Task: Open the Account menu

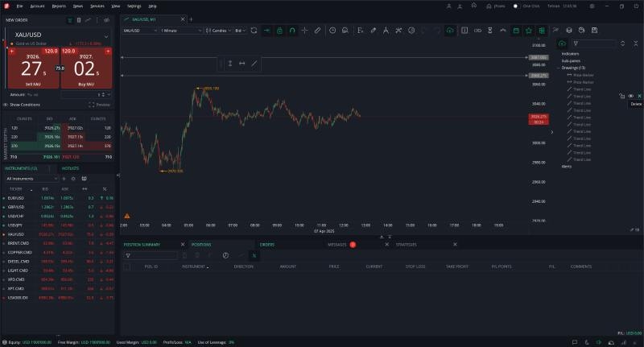Action: coord(37,6)
